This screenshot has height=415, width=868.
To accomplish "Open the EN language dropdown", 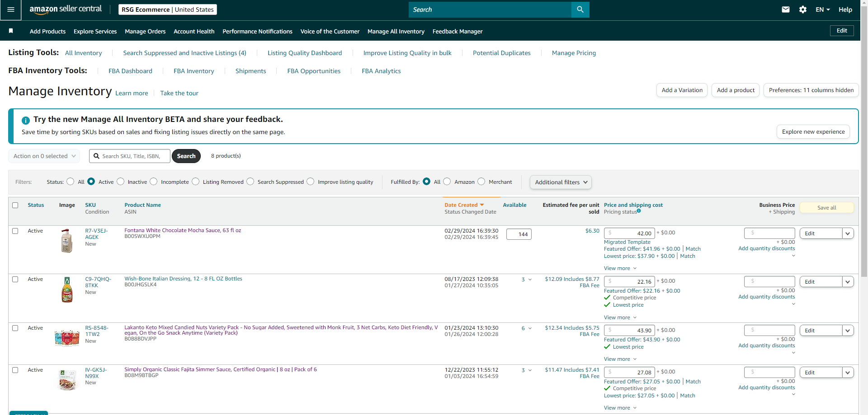I will point(823,9).
